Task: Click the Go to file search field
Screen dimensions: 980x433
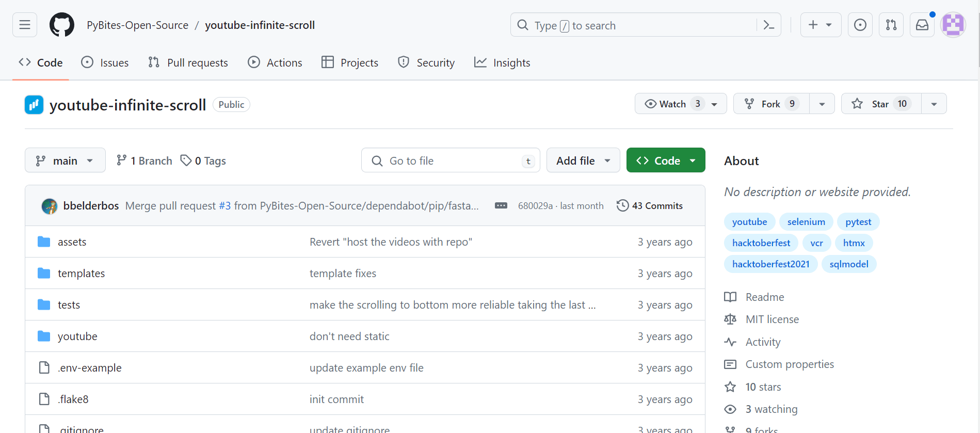Action: click(x=450, y=161)
